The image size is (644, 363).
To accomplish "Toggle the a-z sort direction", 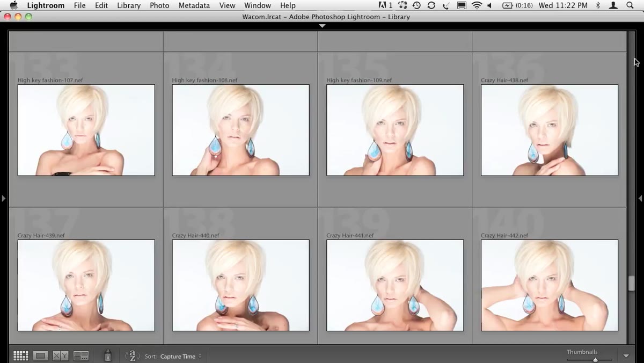I will click(132, 355).
